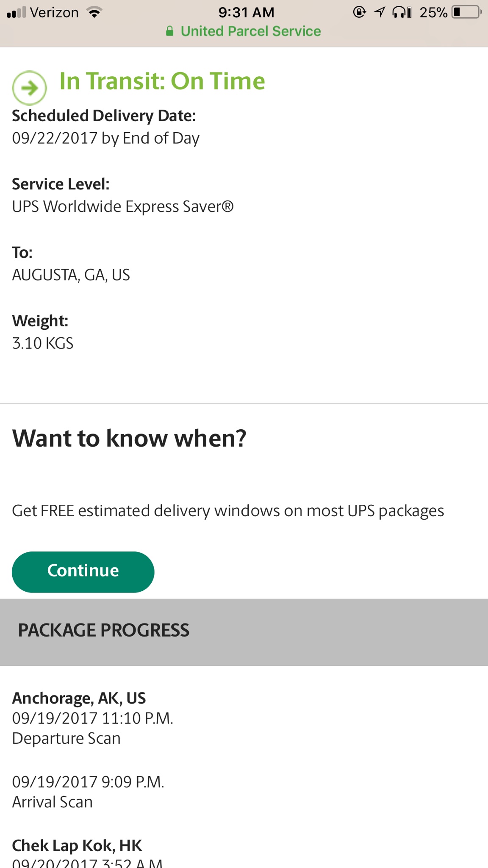This screenshot has height=868, width=488.
Task: Tap the battery indicator icon
Action: click(x=467, y=12)
